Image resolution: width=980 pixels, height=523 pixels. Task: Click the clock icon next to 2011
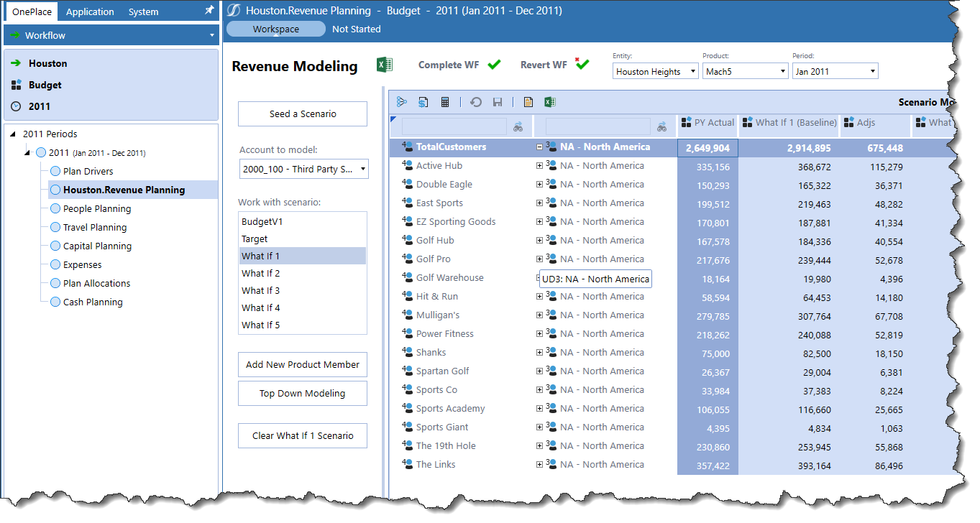[17, 106]
